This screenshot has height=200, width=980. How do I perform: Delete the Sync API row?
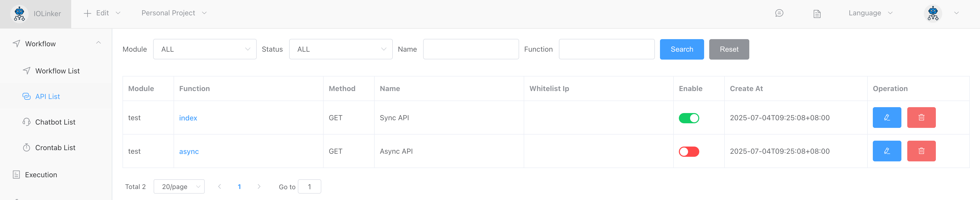[921, 117]
